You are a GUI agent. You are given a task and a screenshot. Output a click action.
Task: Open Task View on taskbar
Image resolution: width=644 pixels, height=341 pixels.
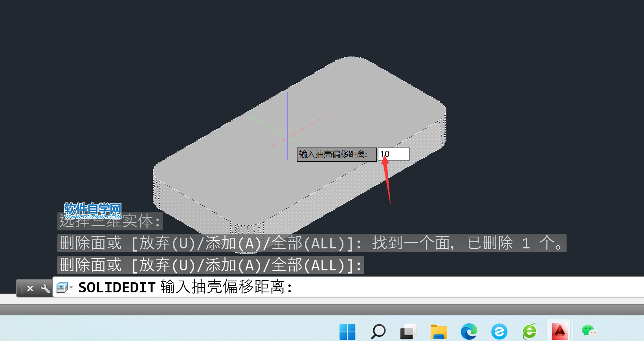coord(408,332)
